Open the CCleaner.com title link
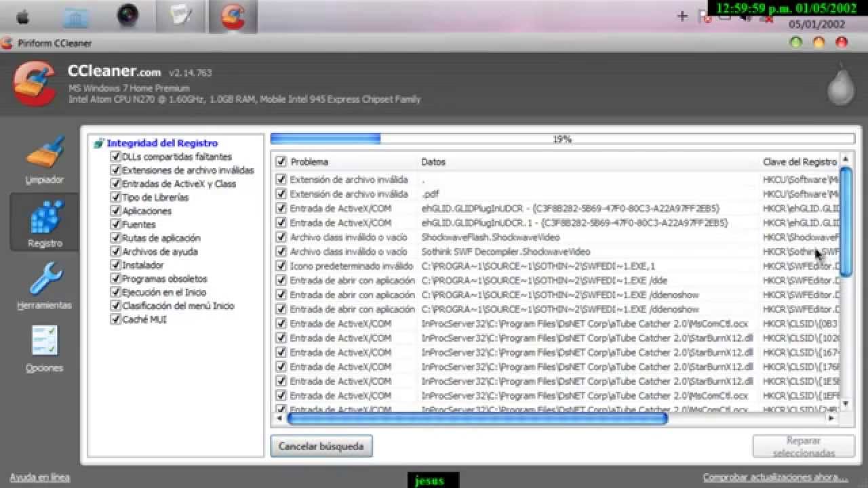 (115, 71)
